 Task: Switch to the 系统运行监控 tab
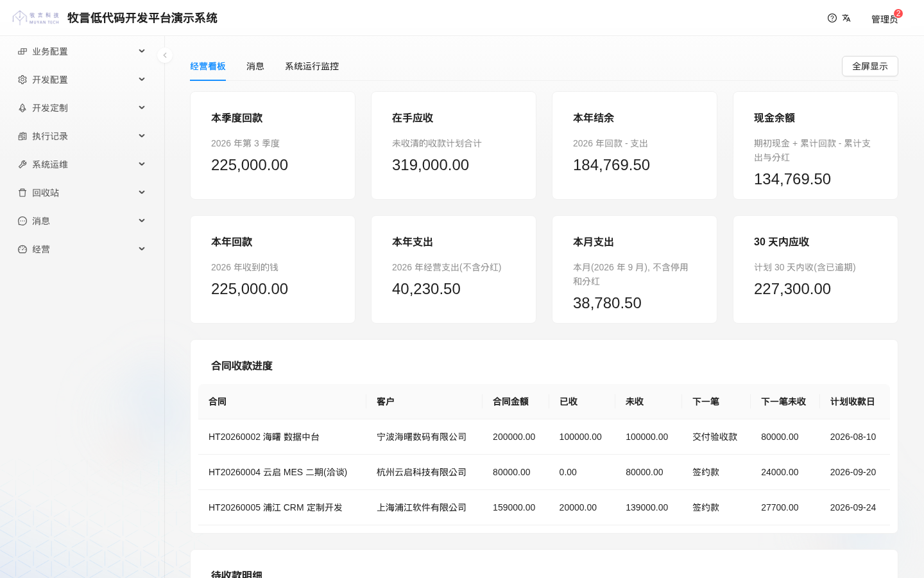[x=312, y=66]
